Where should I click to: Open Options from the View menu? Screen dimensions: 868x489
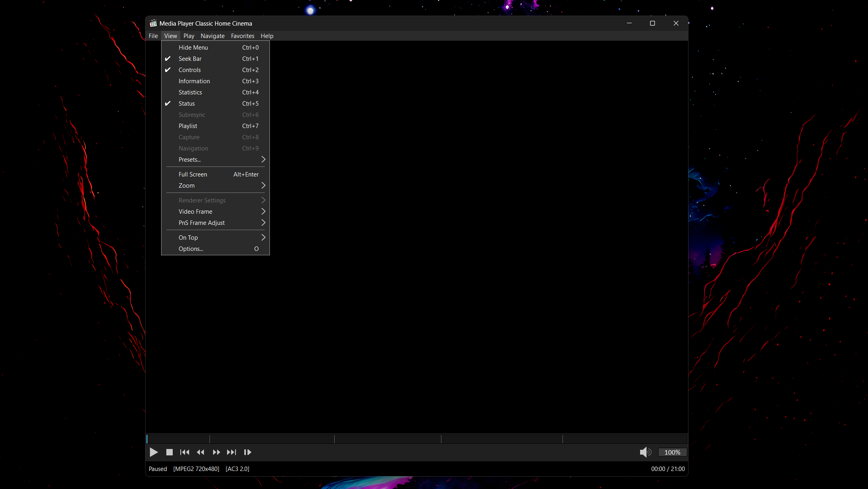click(216, 249)
